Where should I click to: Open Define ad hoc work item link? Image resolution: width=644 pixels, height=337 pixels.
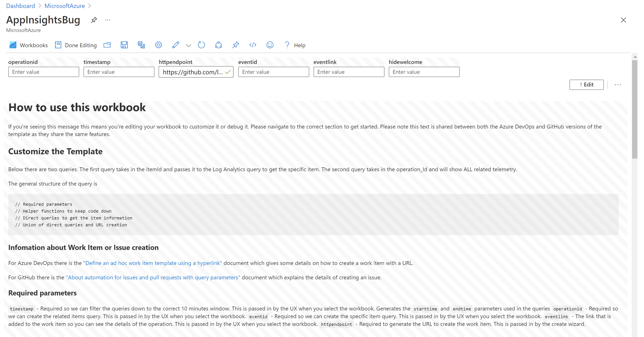point(153,263)
